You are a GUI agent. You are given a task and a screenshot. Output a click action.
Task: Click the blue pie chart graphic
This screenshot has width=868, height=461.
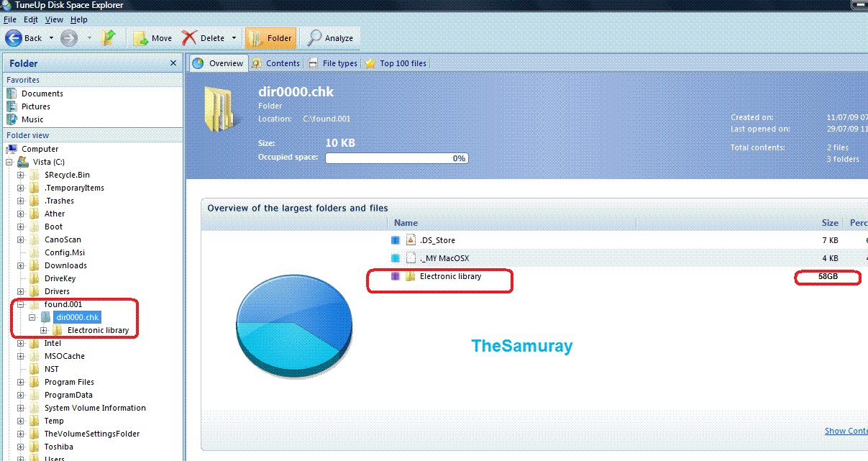(x=293, y=327)
